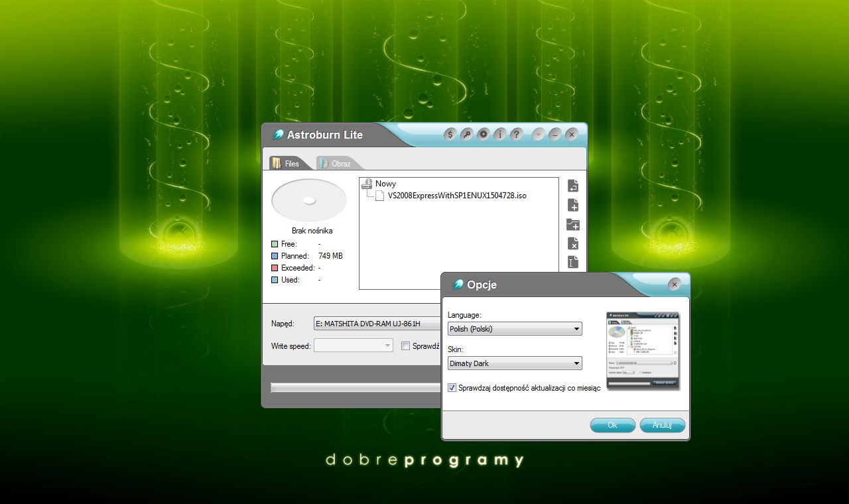Click the Anuluj button
The width and height of the screenshot is (849, 504).
pos(662,425)
